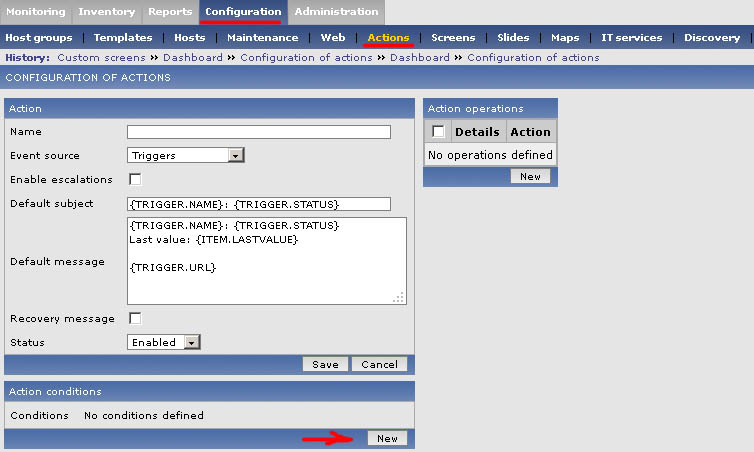Open the Maintenance submenu

[x=263, y=38]
